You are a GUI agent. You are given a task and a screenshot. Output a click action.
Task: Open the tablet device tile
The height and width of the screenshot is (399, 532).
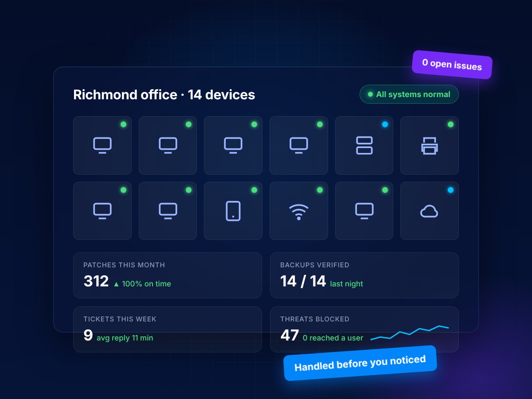(x=233, y=211)
